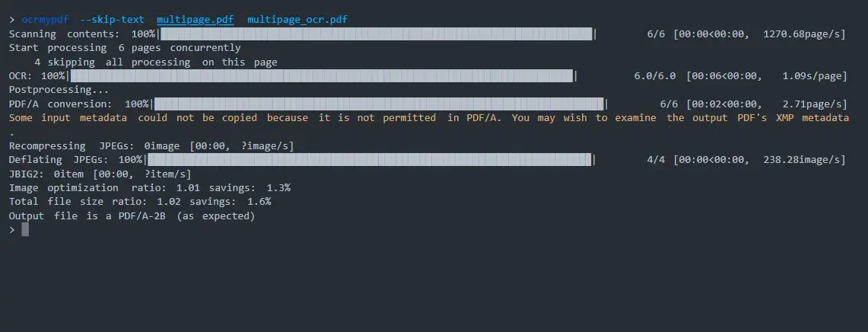This screenshot has width=868, height=332.
Task: Click the Postprocessing... status line
Action: point(53,90)
